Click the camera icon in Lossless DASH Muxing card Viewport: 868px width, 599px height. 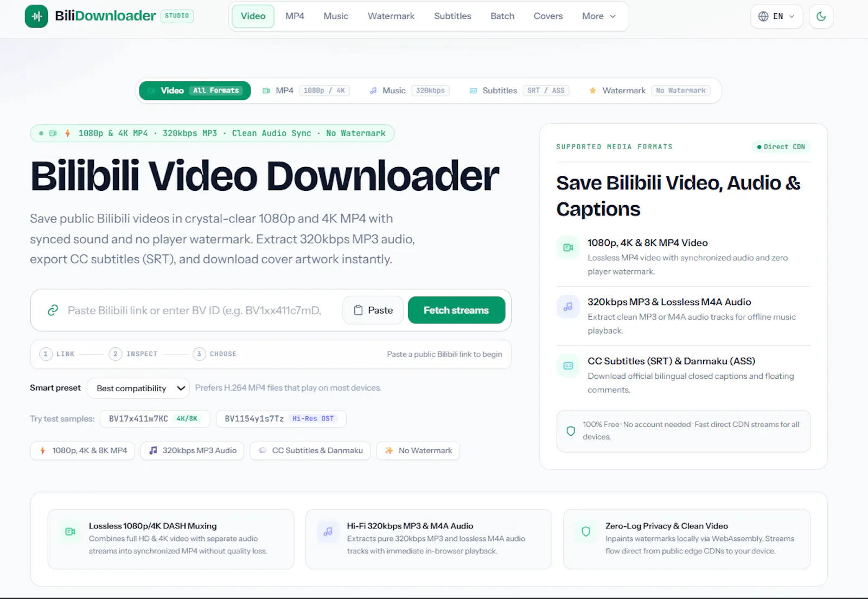[70, 532]
